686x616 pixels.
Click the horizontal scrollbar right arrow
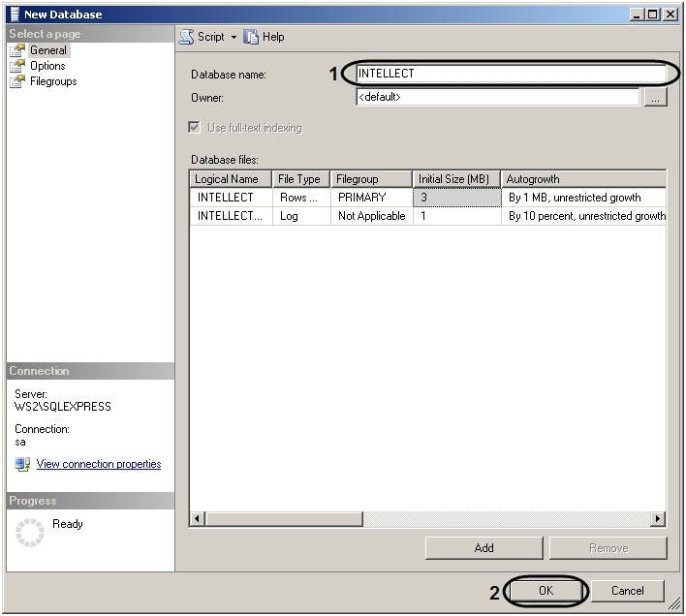[x=658, y=519]
